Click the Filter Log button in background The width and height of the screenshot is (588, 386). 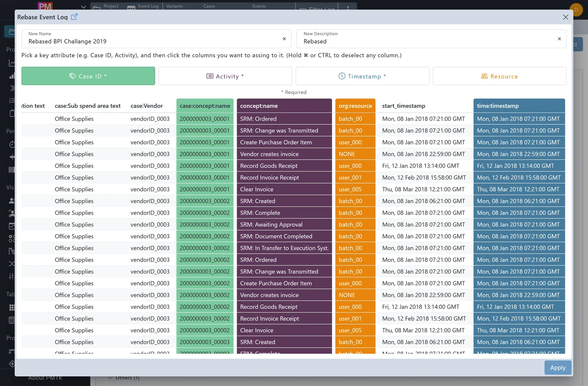pyautogui.click(x=317, y=9)
